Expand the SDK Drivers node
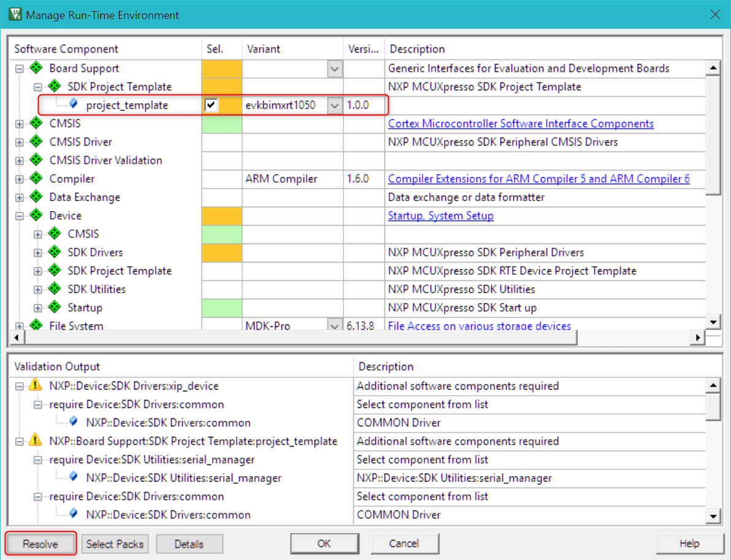 38,253
